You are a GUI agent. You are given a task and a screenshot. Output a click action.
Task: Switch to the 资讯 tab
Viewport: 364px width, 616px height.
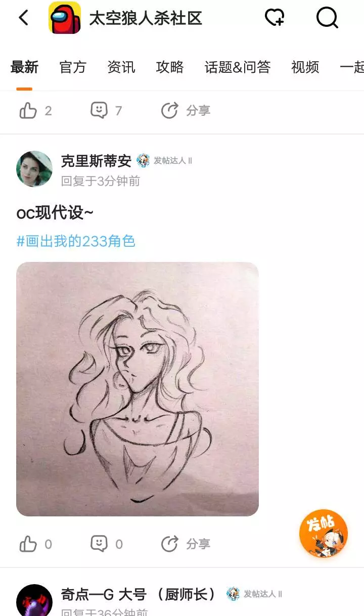coord(121,67)
